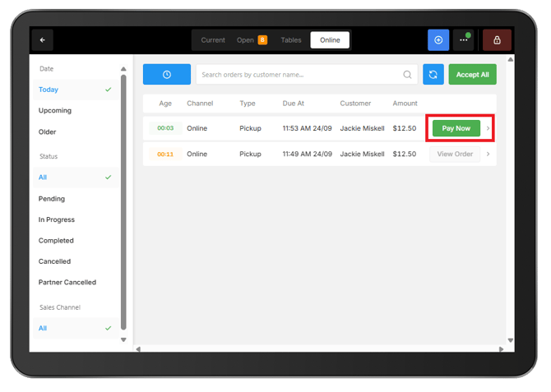Click '11:53 AM 24/09' due time
The image size is (551, 392).
(307, 128)
